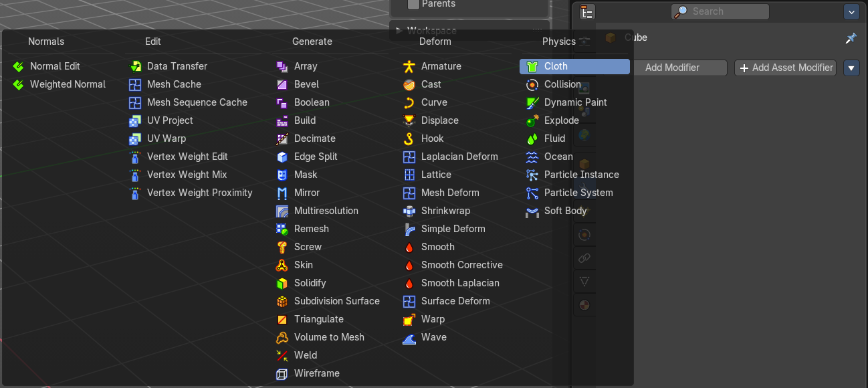Click the Wireframe modifier icon
Screen dimensions: 868x388
(282, 373)
